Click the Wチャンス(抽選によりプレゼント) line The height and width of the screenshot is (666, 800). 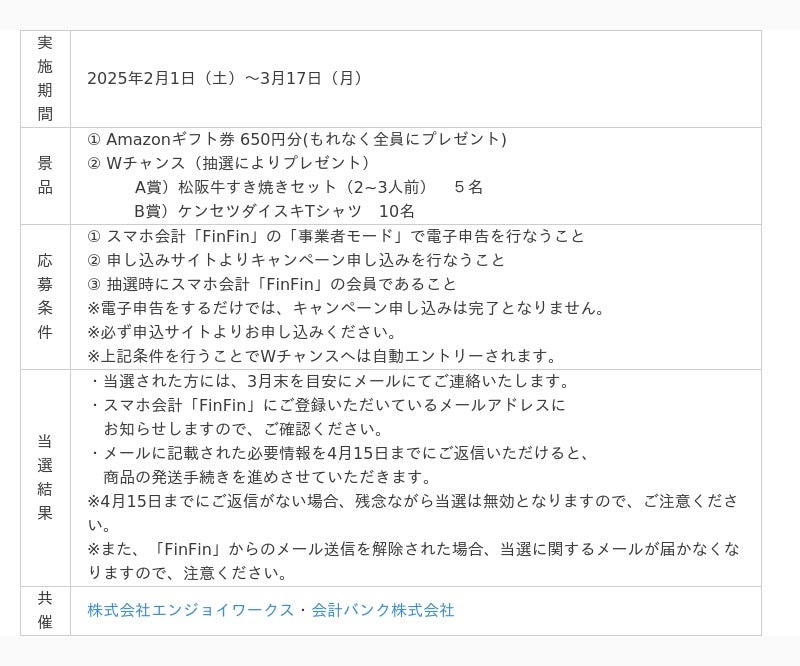coord(229,163)
